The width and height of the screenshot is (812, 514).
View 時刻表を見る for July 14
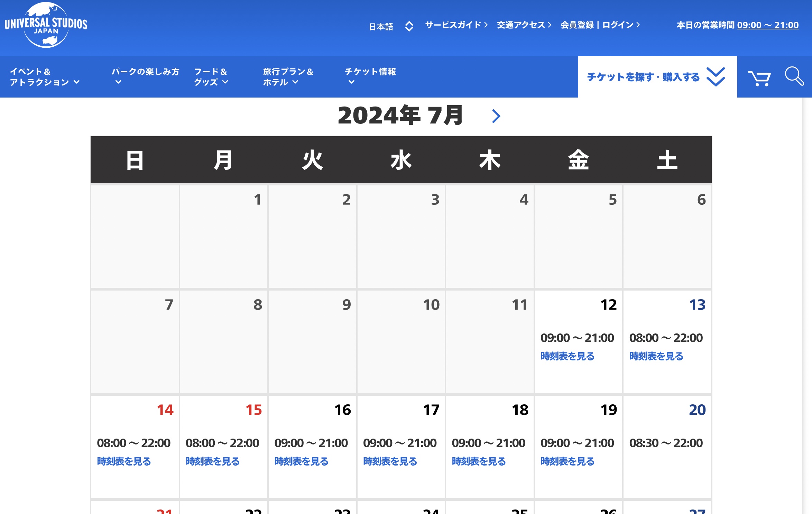click(124, 461)
